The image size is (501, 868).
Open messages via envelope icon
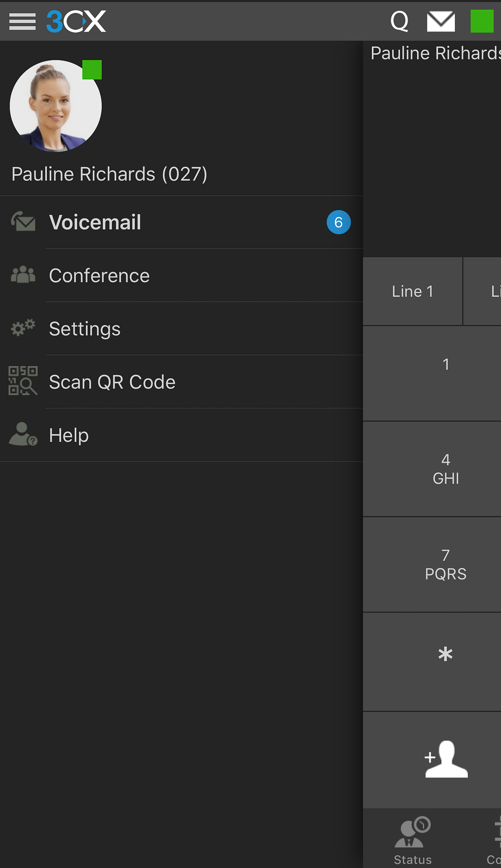pos(441,21)
